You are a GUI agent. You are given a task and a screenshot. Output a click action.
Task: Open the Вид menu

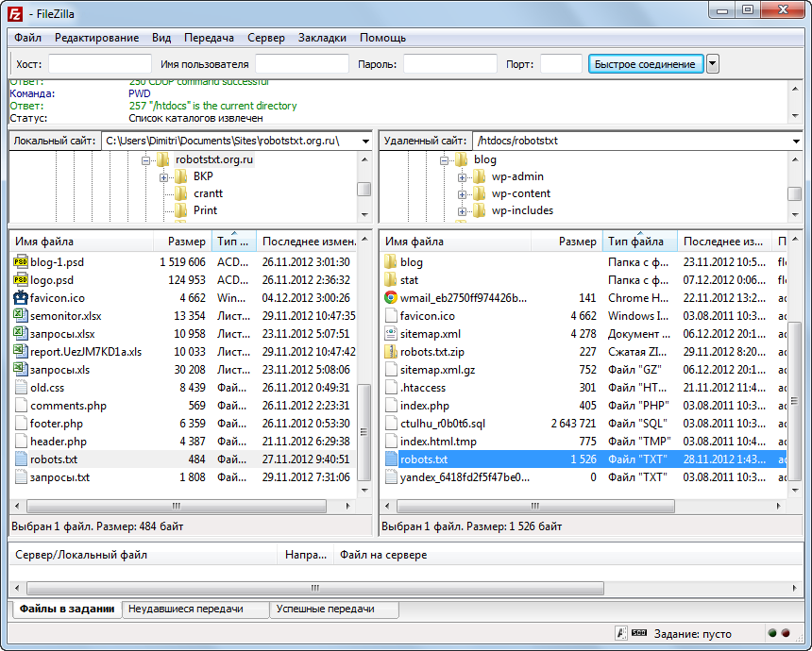tap(161, 38)
